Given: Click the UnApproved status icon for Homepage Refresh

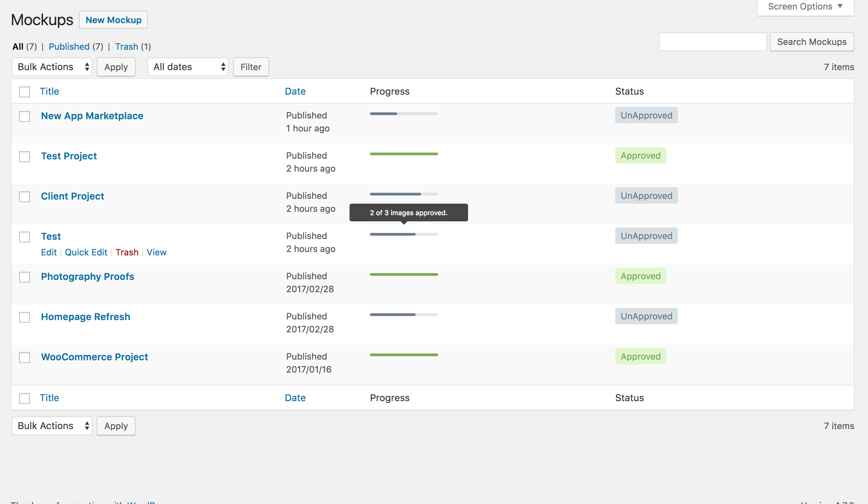Looking at the screenshot, I should click(x=646, y=316).
